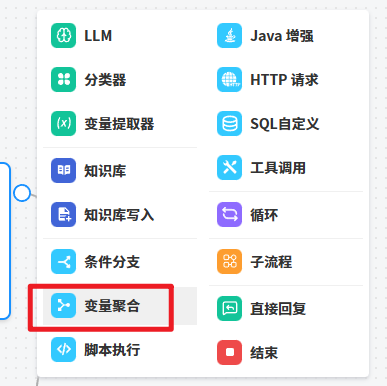Add a 脚本执行 node
The image size is (387, 386).
(x=120, y=350)
